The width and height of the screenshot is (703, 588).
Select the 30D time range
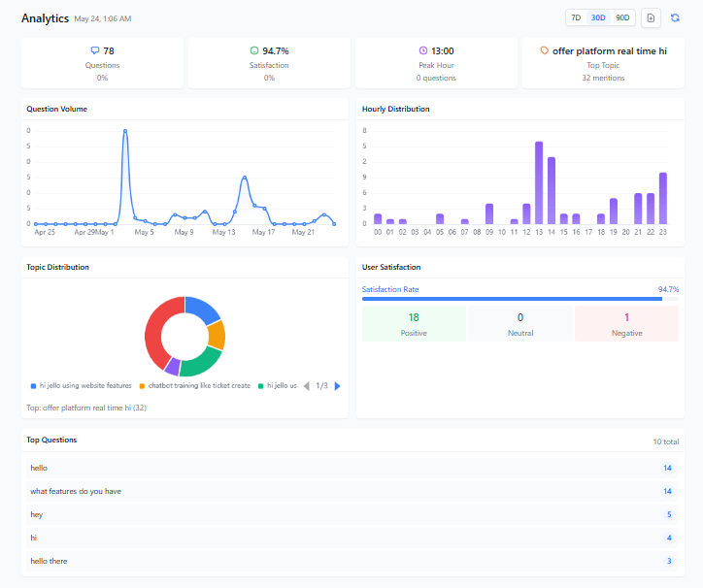[598, 17]
